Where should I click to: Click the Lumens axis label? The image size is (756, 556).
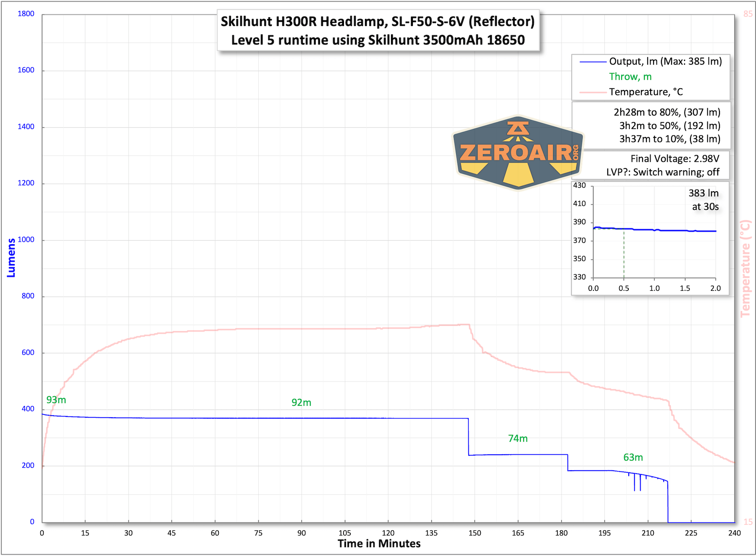click(11, 256)
